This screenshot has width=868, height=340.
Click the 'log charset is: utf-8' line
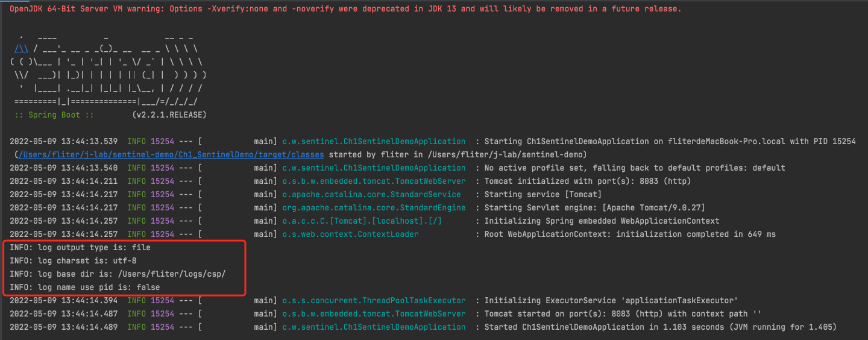click(x=73, y=261)
